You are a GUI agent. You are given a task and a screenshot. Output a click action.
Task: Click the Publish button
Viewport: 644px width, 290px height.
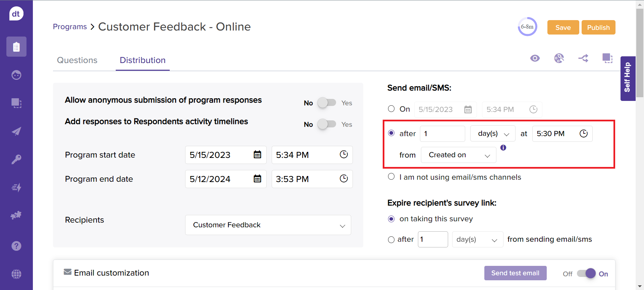[x=598, y=27]
